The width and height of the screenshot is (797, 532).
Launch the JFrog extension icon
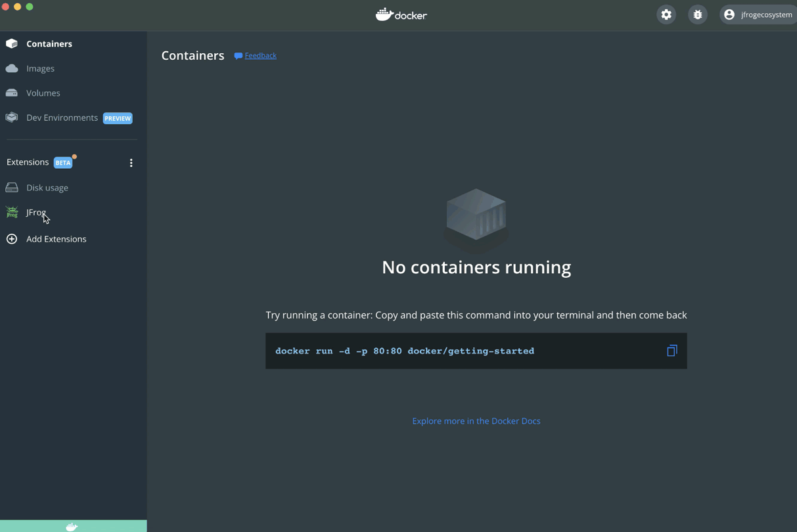point(12,212)
